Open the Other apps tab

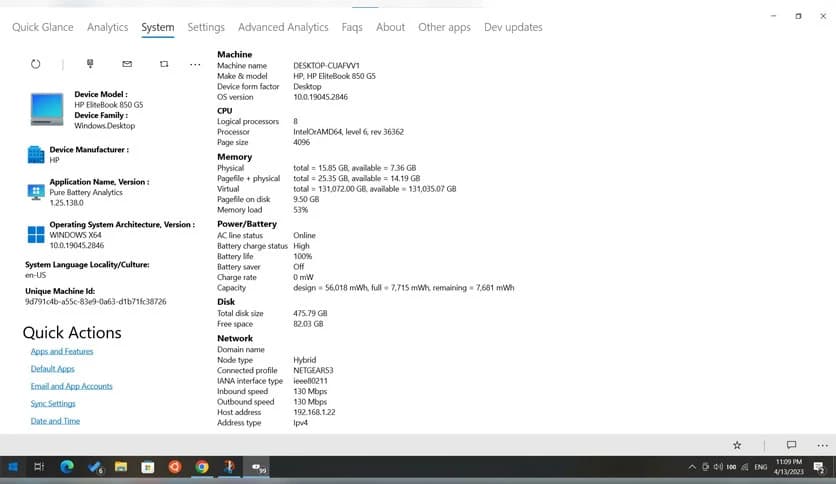tap(444, 27)
